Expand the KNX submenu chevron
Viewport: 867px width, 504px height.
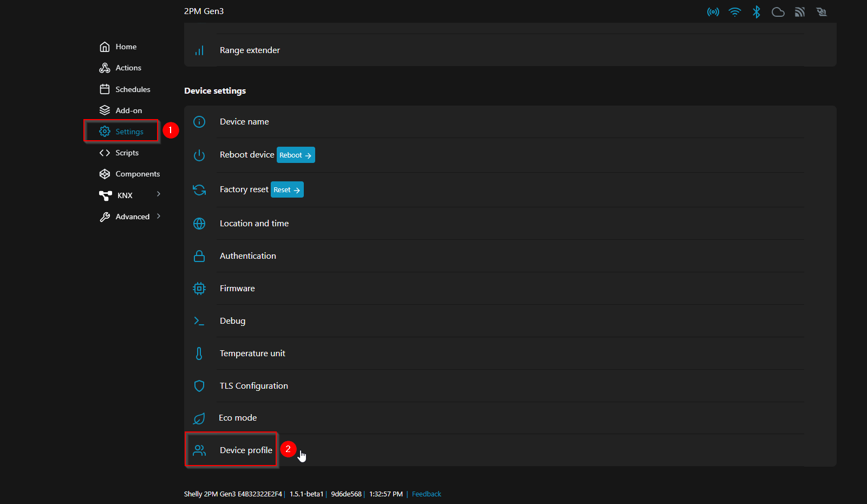pos(159,194)
